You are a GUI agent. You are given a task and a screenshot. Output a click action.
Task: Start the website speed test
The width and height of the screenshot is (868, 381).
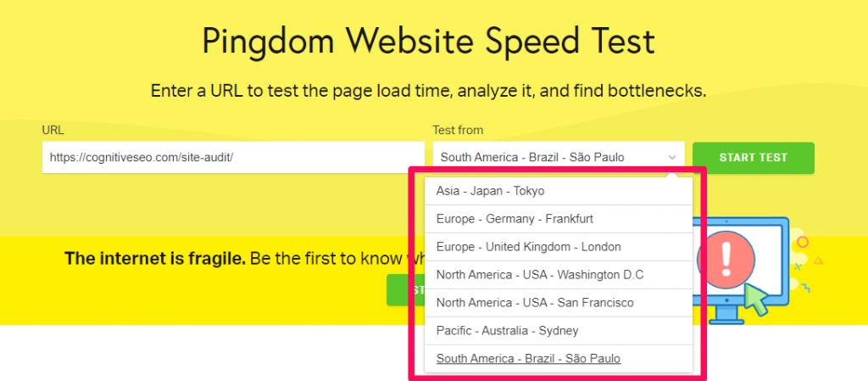753,158
